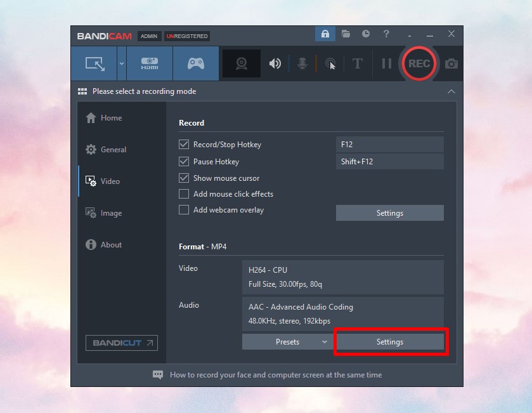Open the Presets dropdown
Screen dimensions: 532x413
[x=288, y=342]
